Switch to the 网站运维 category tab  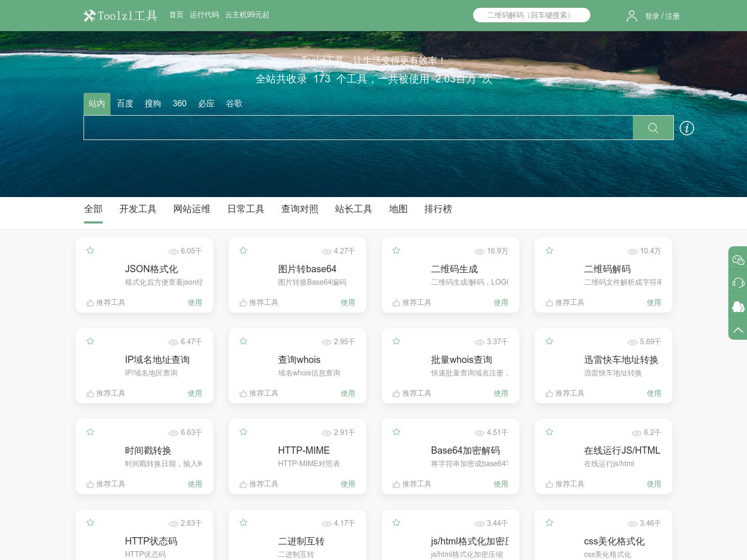(x=192, y=209)
